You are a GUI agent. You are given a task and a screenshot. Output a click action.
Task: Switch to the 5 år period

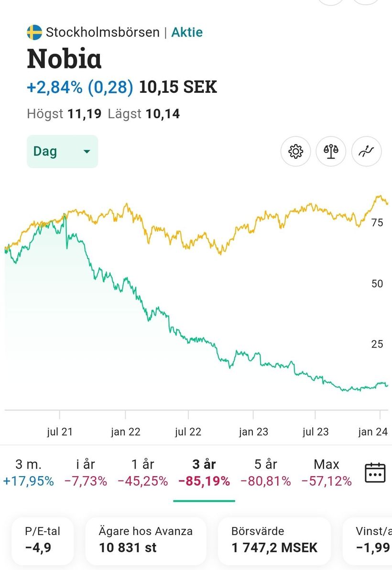click(265, 472)
